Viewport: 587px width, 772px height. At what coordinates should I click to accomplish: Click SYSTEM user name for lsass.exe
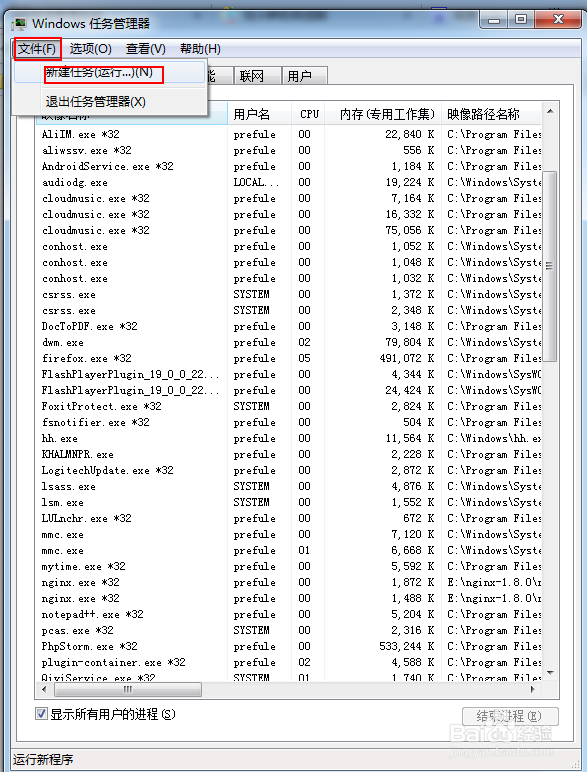(x=252, y=486)
